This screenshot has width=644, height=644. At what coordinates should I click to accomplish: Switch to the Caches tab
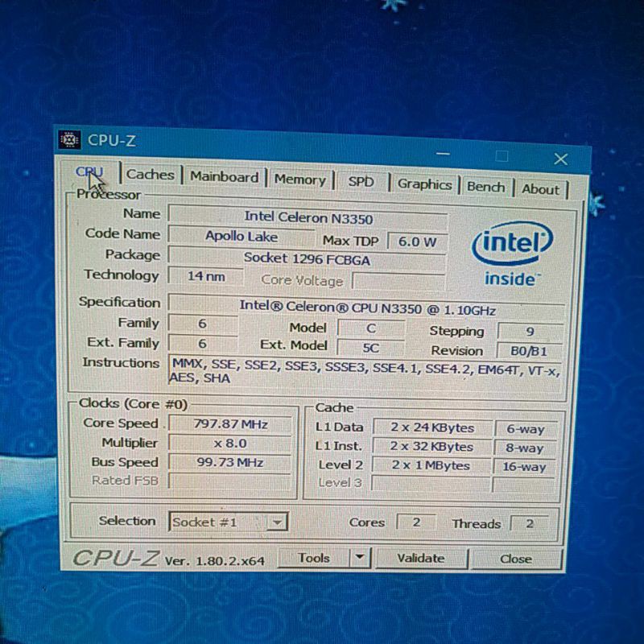click(x=150, y=175)
